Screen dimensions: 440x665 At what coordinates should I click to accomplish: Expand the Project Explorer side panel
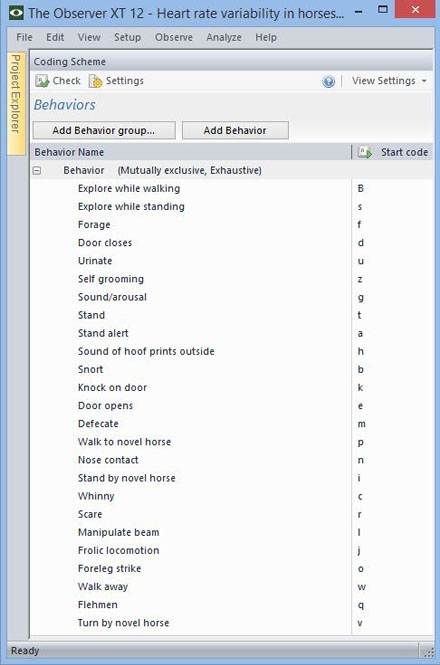(x=16, y=103)
